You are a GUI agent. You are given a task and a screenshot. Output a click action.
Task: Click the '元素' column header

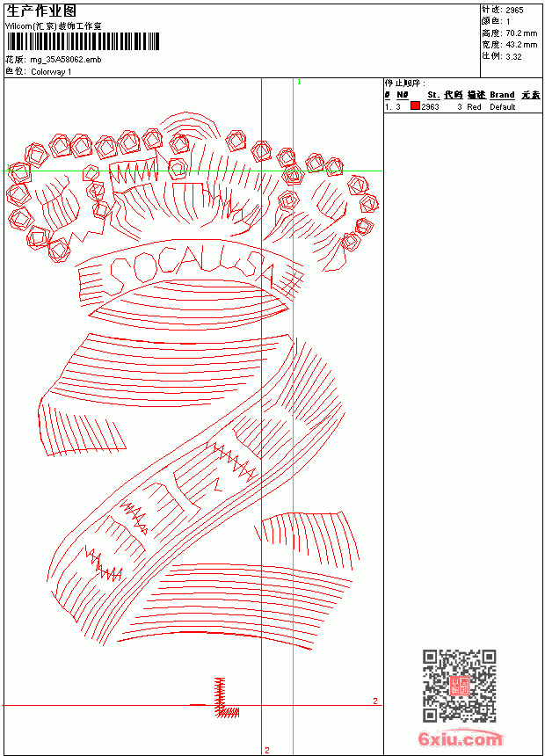click(531, 95)
